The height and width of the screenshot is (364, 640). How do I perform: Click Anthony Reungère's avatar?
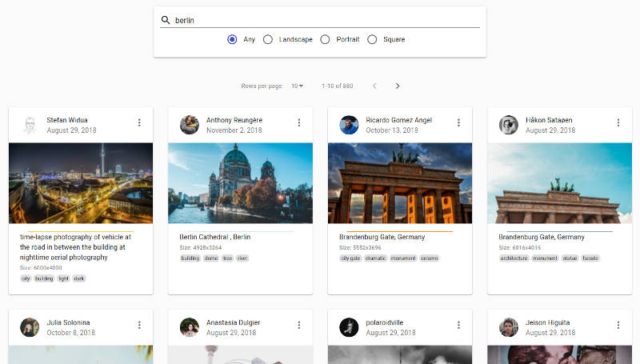pyautogui.click(x=190, y=125)
